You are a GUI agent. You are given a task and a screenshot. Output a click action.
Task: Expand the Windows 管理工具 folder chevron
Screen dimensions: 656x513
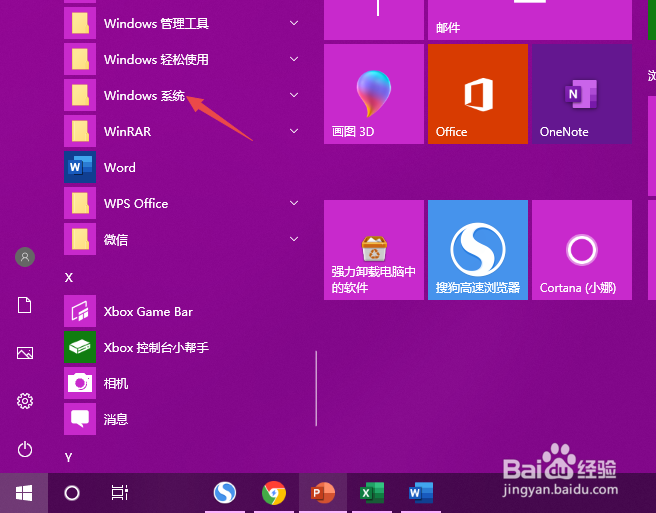[294, 23]
